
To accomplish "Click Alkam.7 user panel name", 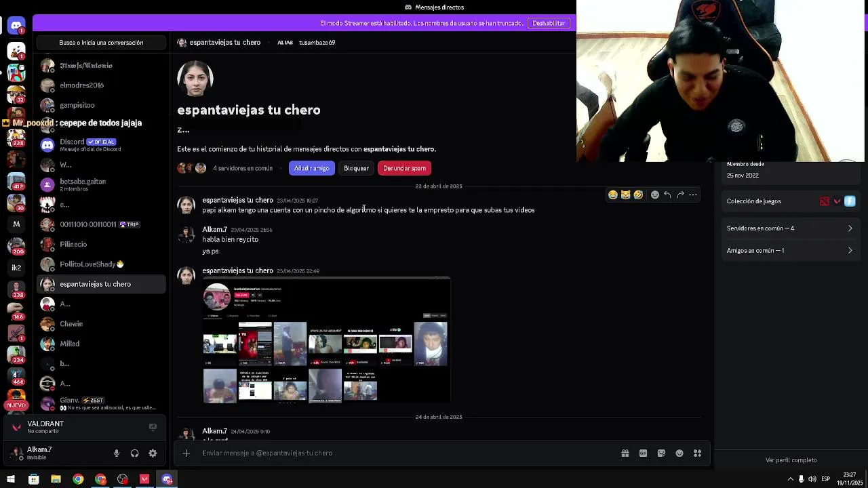I will [39, 449].
